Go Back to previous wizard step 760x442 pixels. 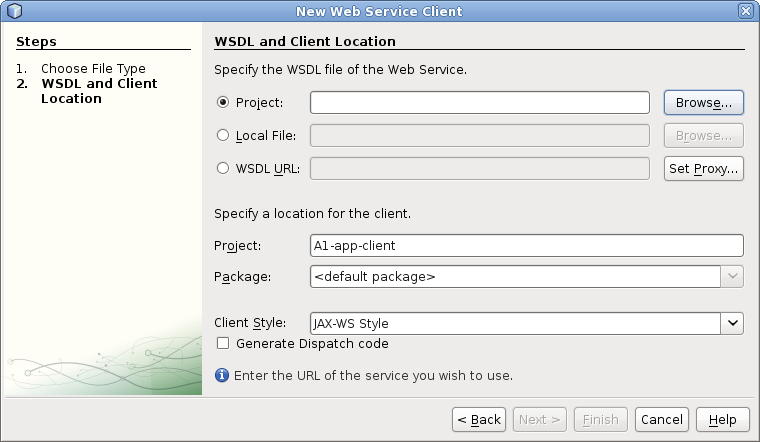click(478, 419)
